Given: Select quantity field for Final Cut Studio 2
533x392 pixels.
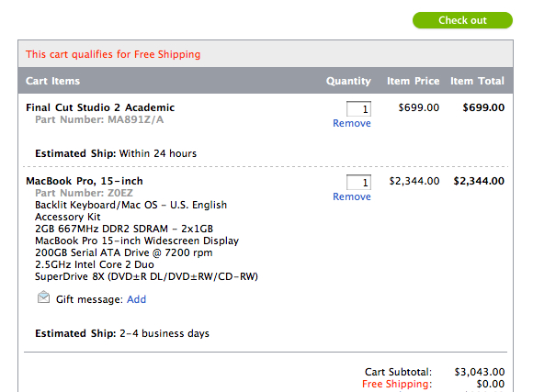Looking at the screenshot, I should (358, 109).
